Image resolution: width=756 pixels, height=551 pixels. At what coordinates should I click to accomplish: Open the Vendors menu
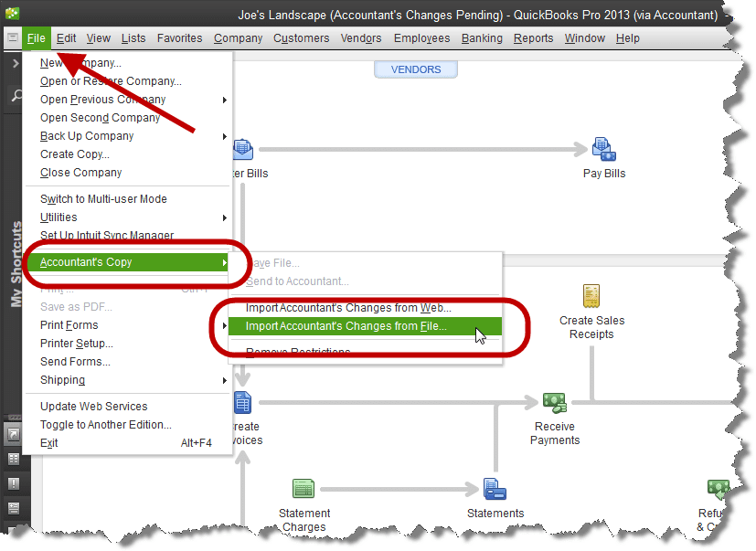(x=361, y=38)
